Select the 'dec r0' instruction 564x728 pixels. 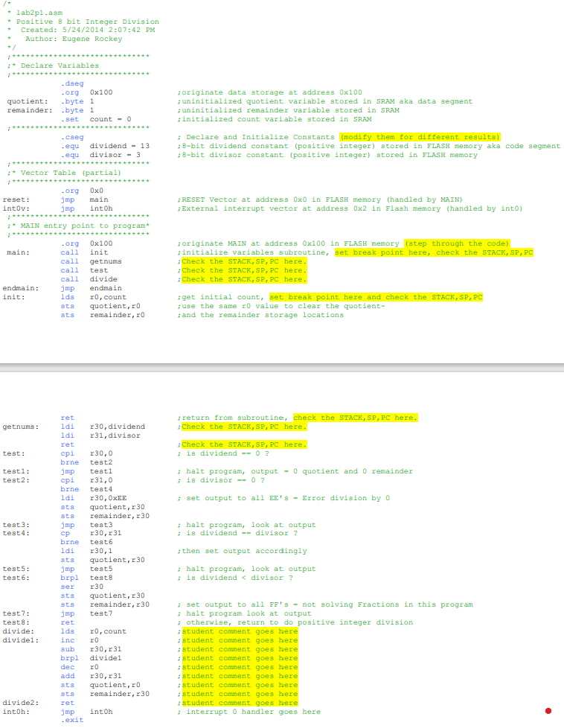(80, 667)
